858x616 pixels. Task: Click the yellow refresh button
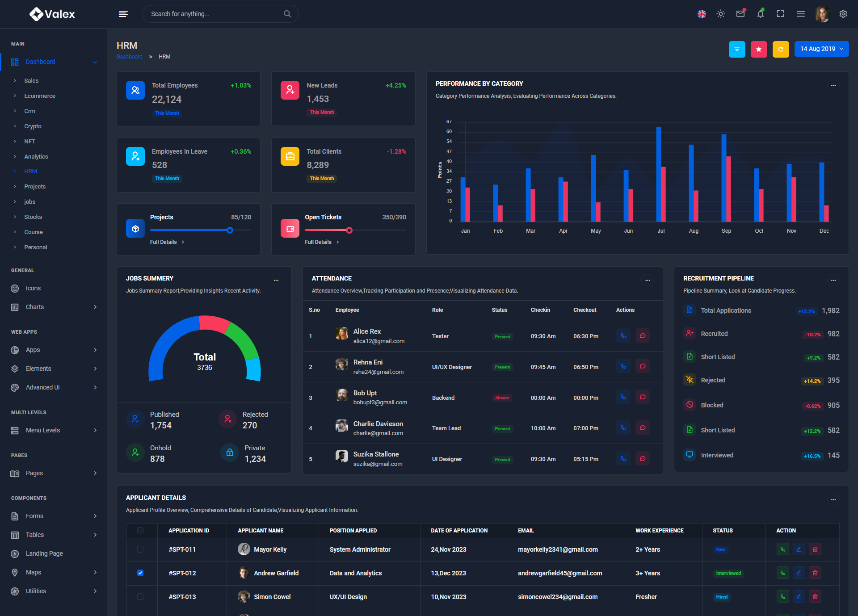pyautogui.click(x=780, y=49)
